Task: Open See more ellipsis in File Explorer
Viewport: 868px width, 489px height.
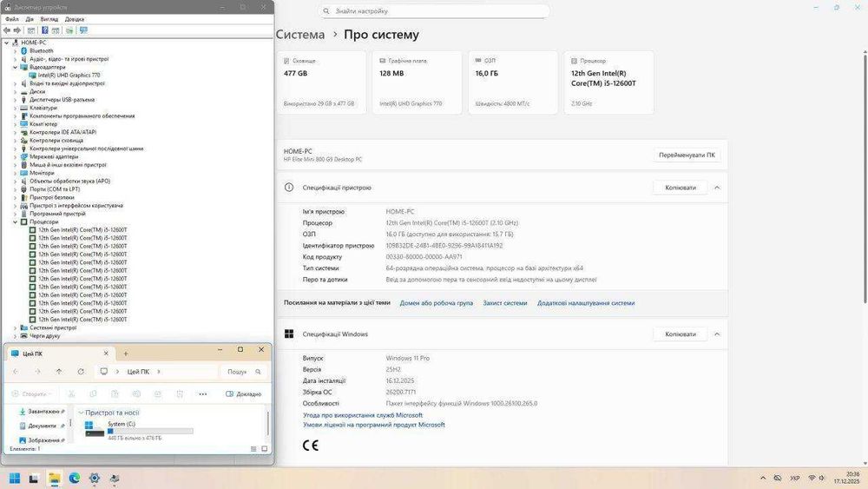Action: (x=202, y=393)
